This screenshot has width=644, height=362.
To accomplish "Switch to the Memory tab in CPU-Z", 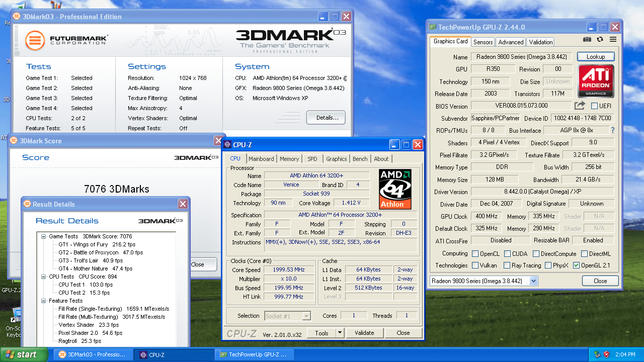I will (289, 159).
